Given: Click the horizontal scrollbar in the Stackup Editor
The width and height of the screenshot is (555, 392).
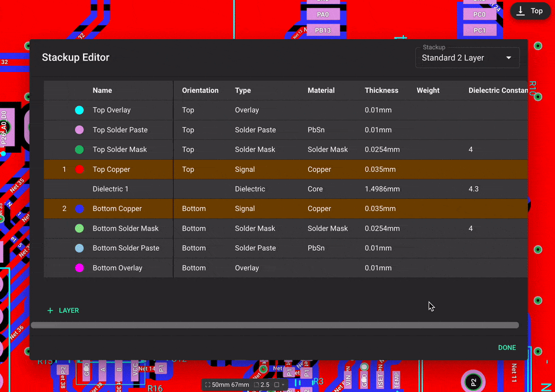Looking at the screenshot, I should tap(276, 325).
